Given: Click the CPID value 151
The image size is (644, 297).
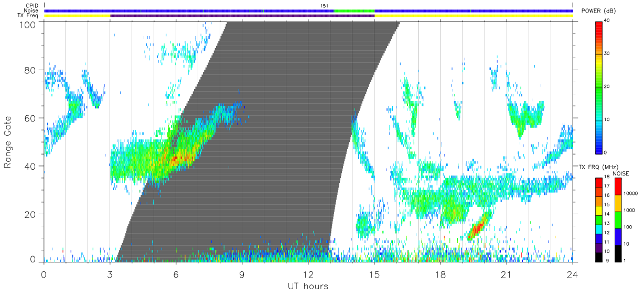Looking at the screenshot, I should (324, 6).
